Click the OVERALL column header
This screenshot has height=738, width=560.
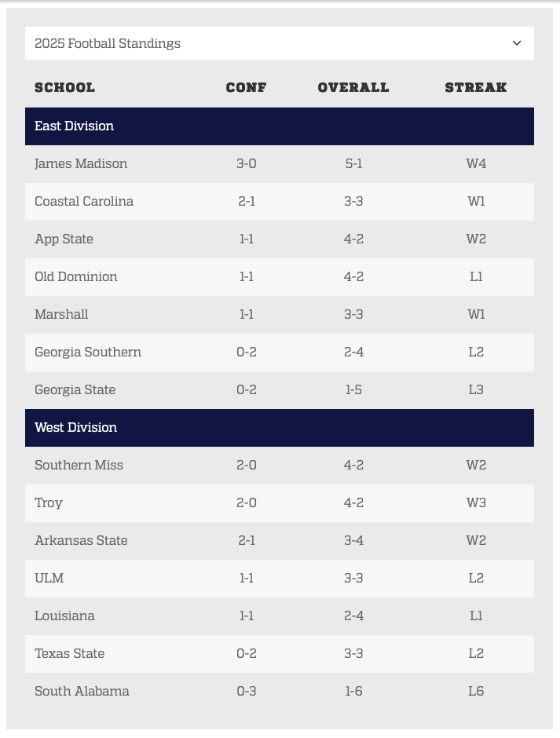point(353,87)
